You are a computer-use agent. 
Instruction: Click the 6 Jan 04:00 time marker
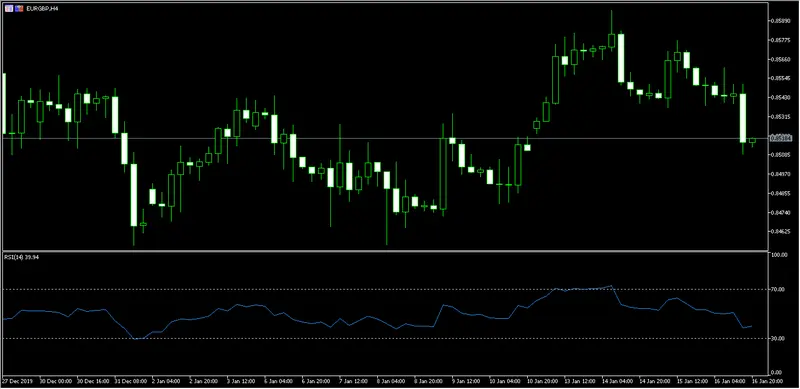click(x=279, y=381)
